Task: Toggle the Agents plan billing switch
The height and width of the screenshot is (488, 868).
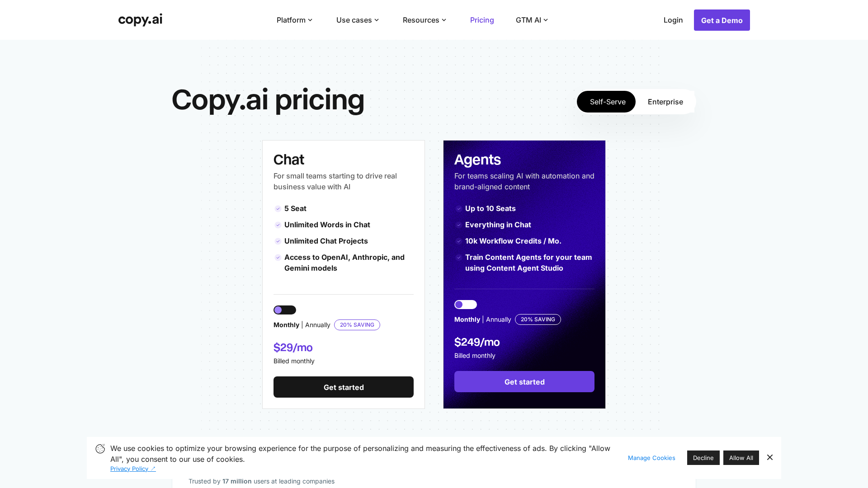Action: pyautogui.click(x=465, y=305)
